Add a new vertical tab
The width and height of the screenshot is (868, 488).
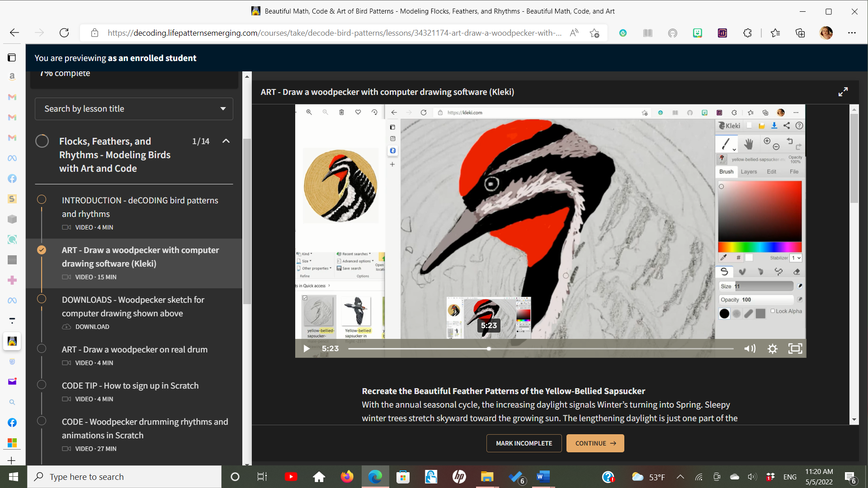12,460
